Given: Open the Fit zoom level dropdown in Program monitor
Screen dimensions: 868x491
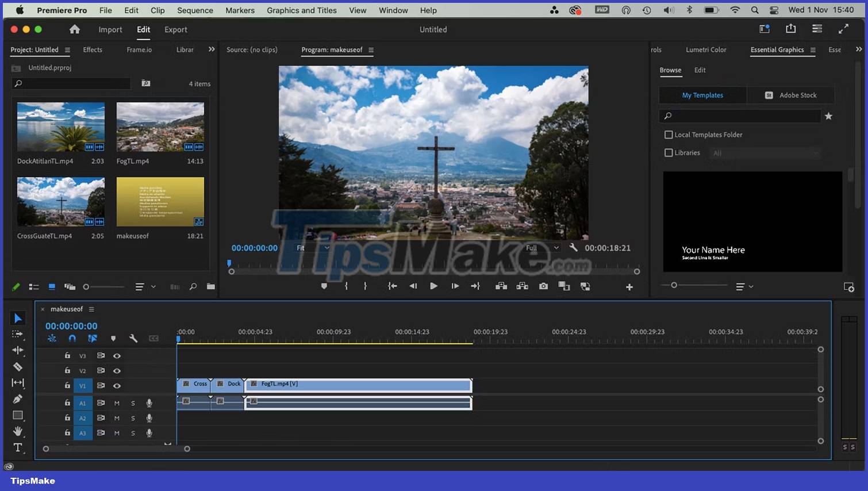Looking at the screenshot, I should click(x=312, y=248).
